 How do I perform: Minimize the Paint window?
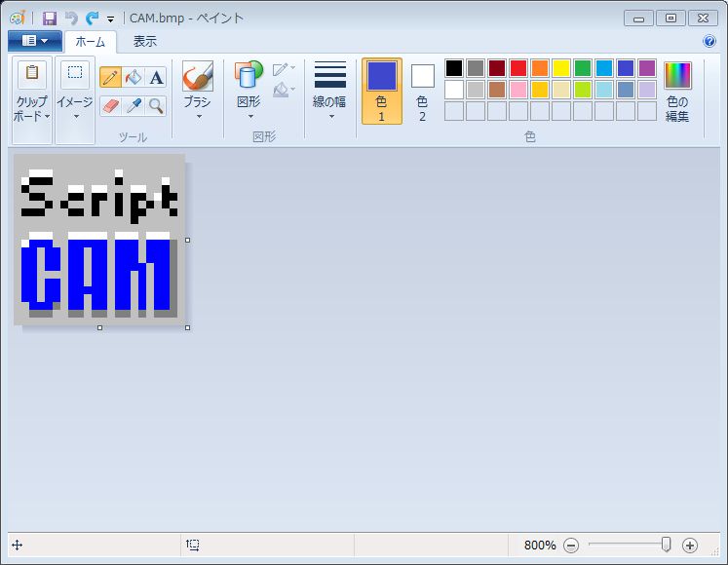639,19
